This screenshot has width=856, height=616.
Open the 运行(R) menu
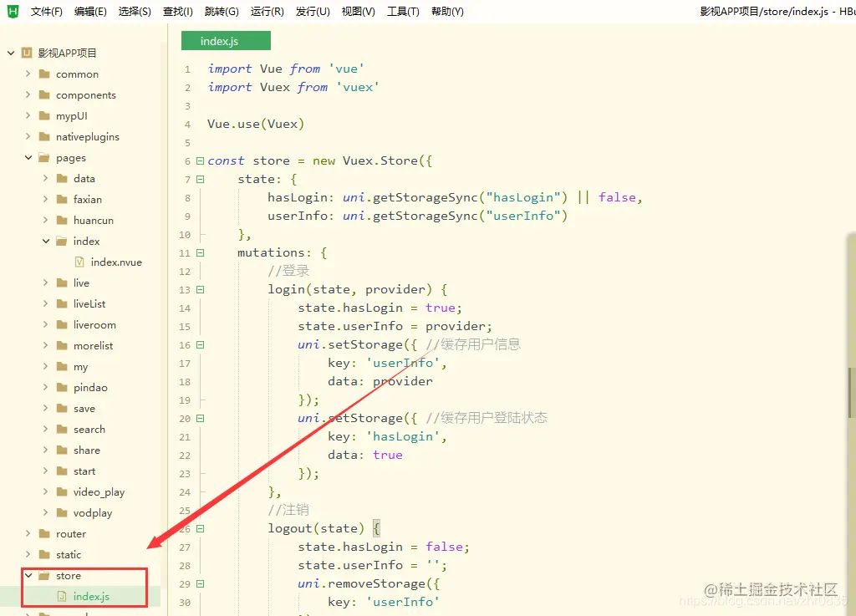267,12
